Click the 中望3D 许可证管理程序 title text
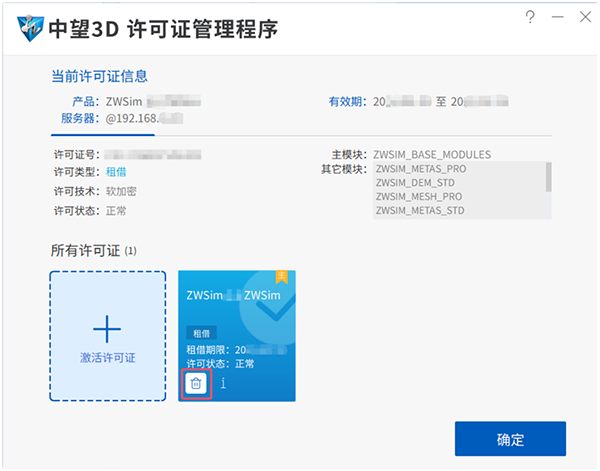 (x=163, y=29)
